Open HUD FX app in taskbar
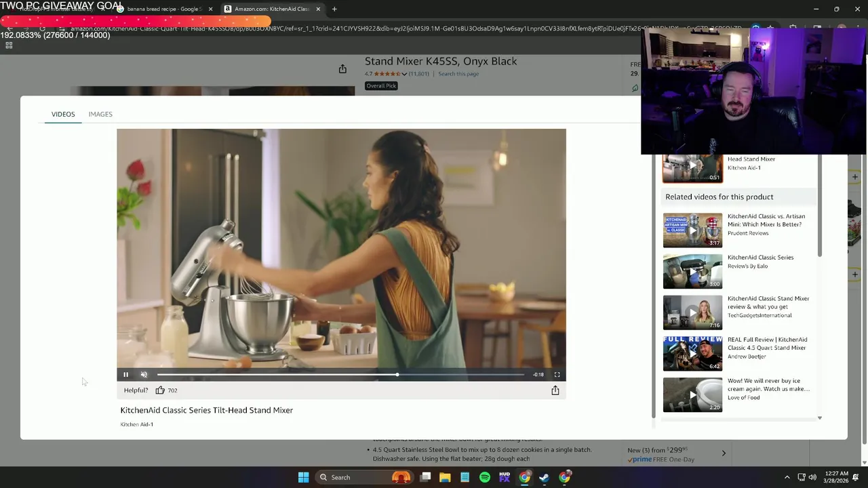 pyautogui.click(x=505, y=477)
